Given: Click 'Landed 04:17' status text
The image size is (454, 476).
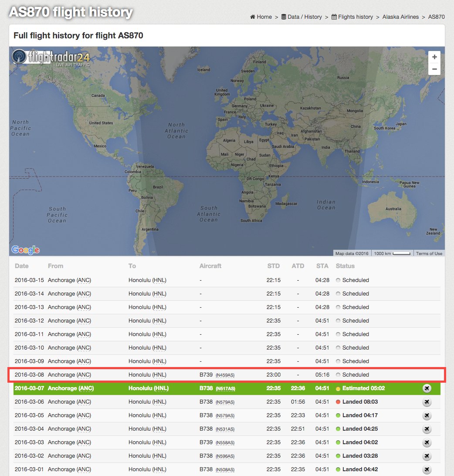Looking at the screenshot, I should pyautogui.click(x=360, y=415).
